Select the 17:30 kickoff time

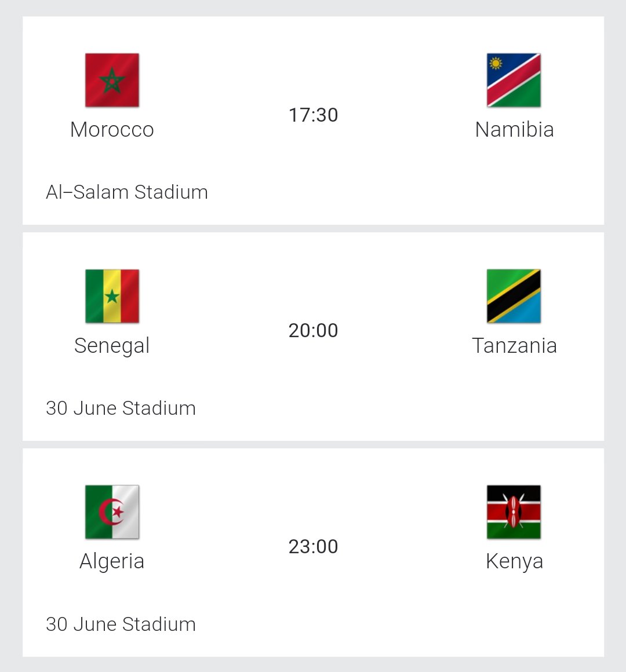point(313,115)
